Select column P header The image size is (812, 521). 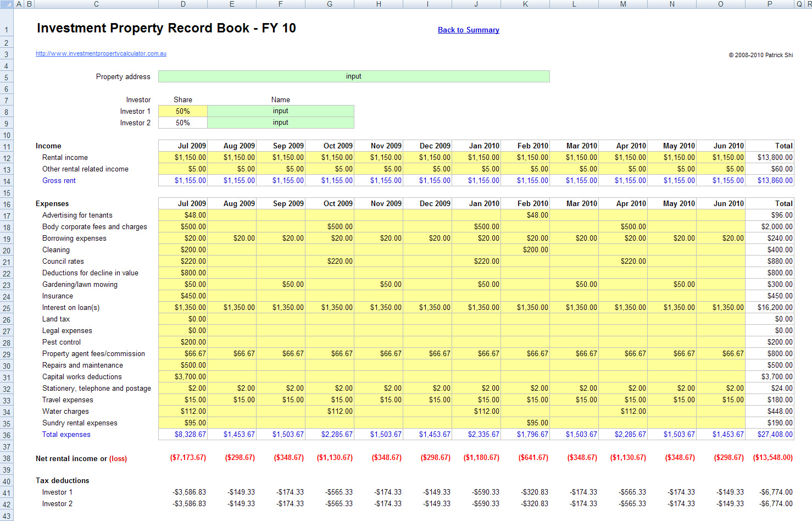[x=769, y=4]
